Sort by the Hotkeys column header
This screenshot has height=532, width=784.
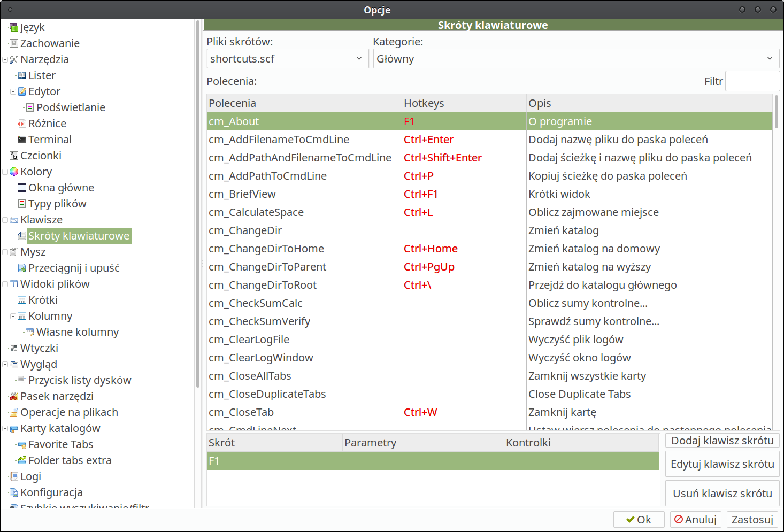click(x=464, y=103)
